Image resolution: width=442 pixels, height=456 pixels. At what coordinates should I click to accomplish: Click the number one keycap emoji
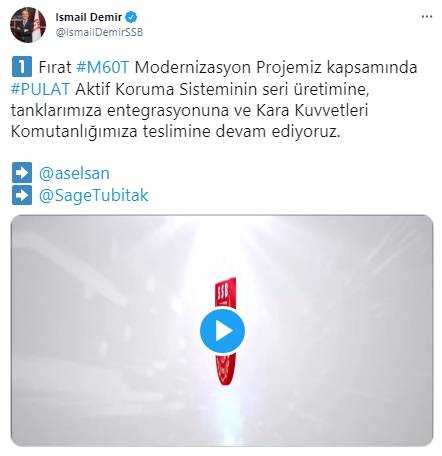point(22,67)
